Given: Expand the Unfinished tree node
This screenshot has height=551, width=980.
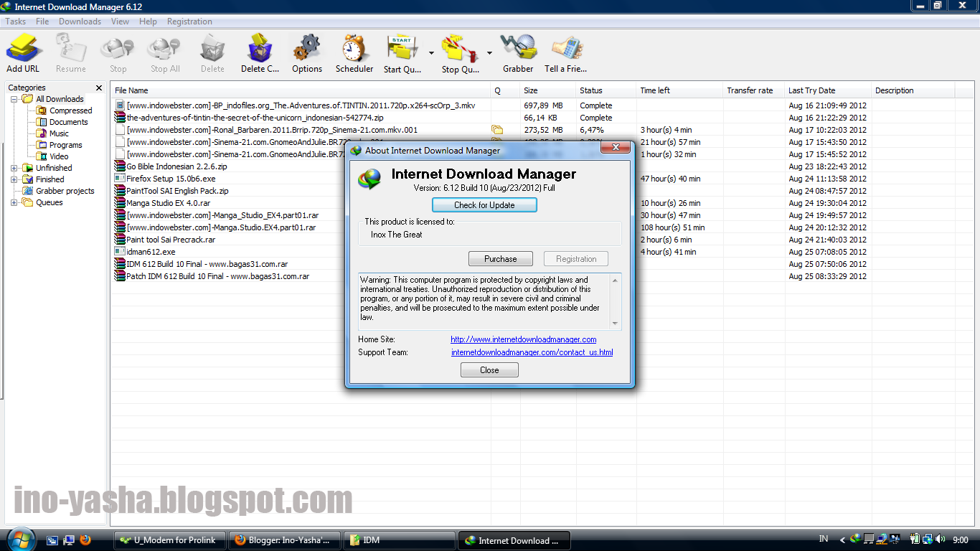Looking at the screenshot, I should click(x=14, y=168).
